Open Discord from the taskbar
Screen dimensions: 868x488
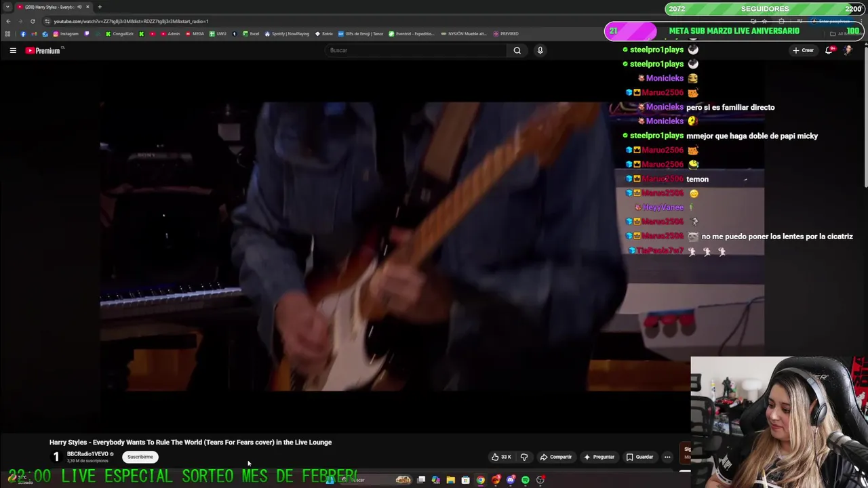point(511,480)
